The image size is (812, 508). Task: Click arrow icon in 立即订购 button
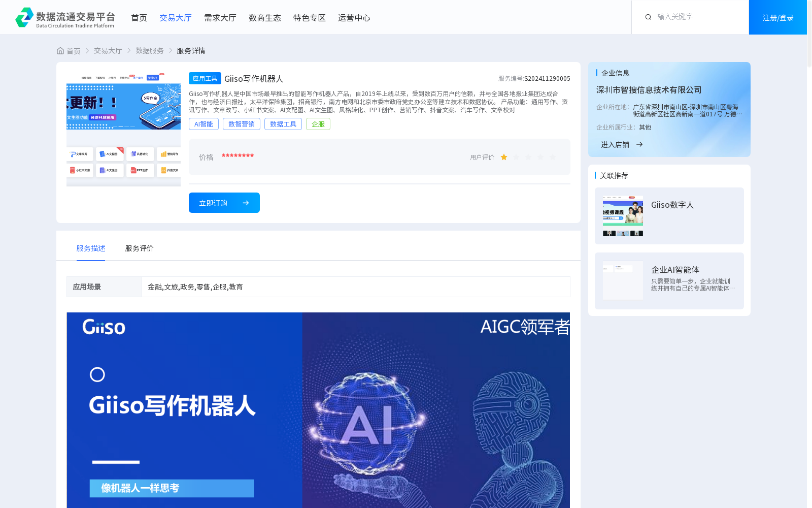246,203
